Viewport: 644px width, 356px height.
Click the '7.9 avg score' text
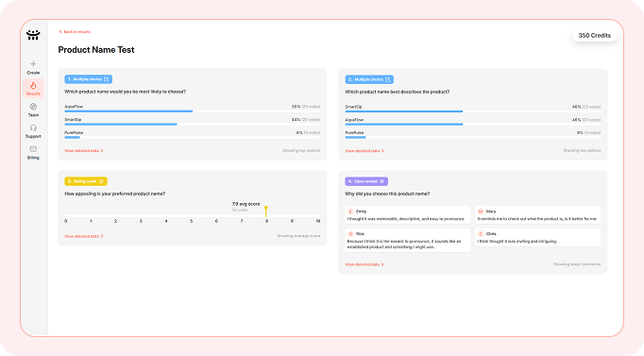point(246,204)
